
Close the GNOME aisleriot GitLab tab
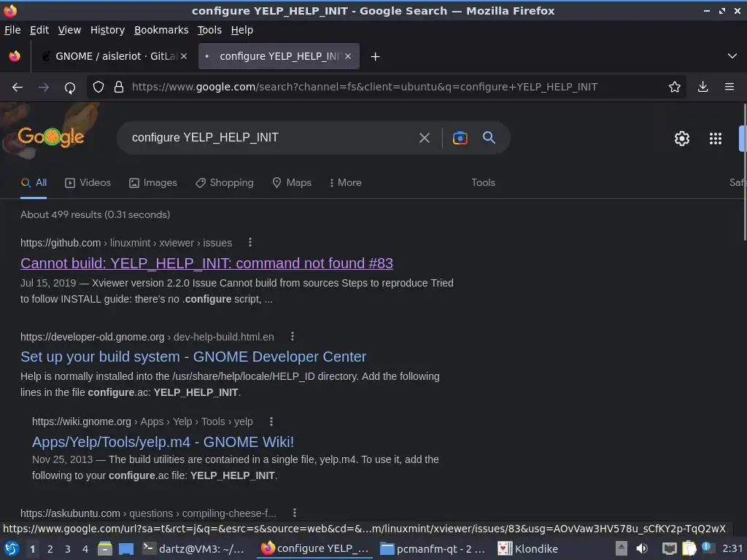pos(184,56)
